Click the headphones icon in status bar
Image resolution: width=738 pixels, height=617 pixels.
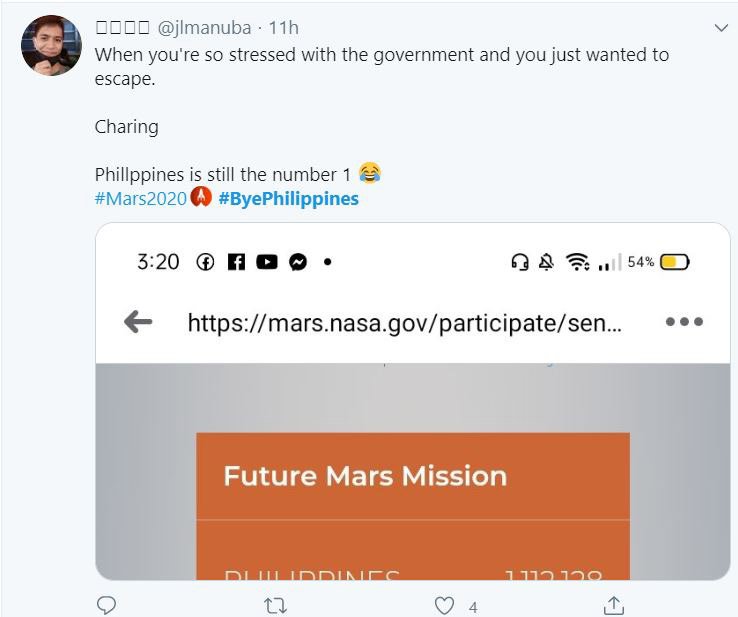(x=519, y=262)
